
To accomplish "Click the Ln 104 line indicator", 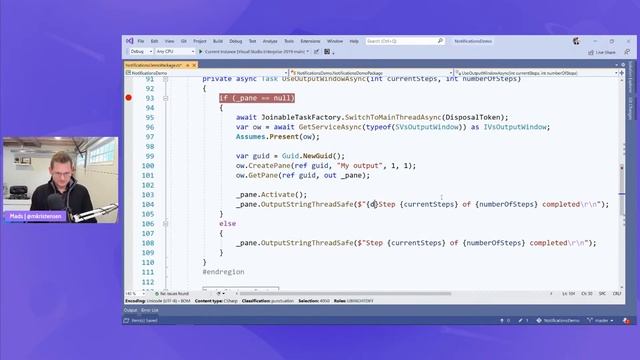I will pos(568,293).
